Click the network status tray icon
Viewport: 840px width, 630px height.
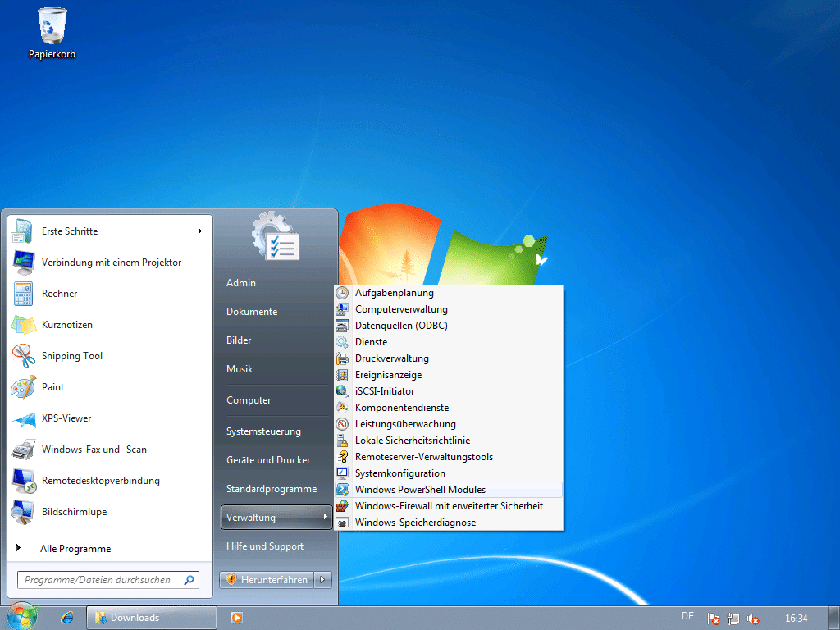tap(733, 619)
